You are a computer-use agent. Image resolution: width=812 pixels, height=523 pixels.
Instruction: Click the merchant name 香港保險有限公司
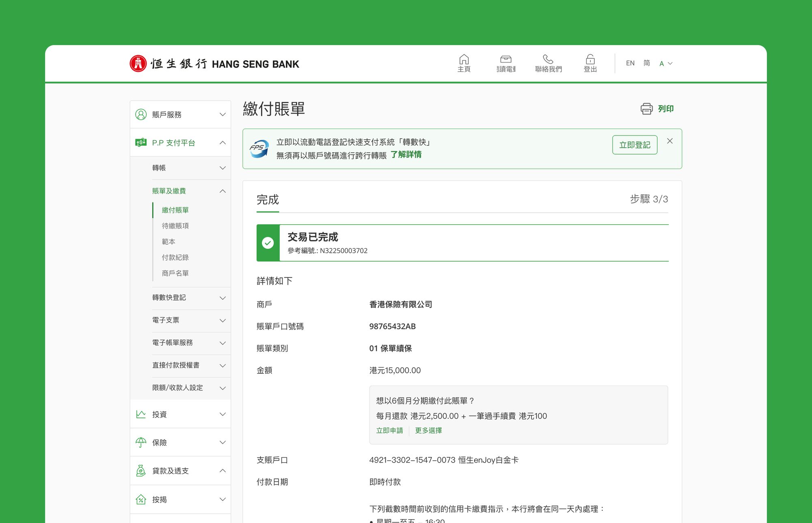click(x=401, y=304)
